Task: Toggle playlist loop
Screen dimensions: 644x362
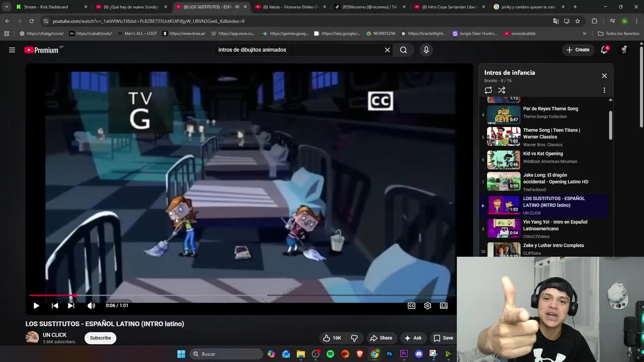Action: click(488, 90)
